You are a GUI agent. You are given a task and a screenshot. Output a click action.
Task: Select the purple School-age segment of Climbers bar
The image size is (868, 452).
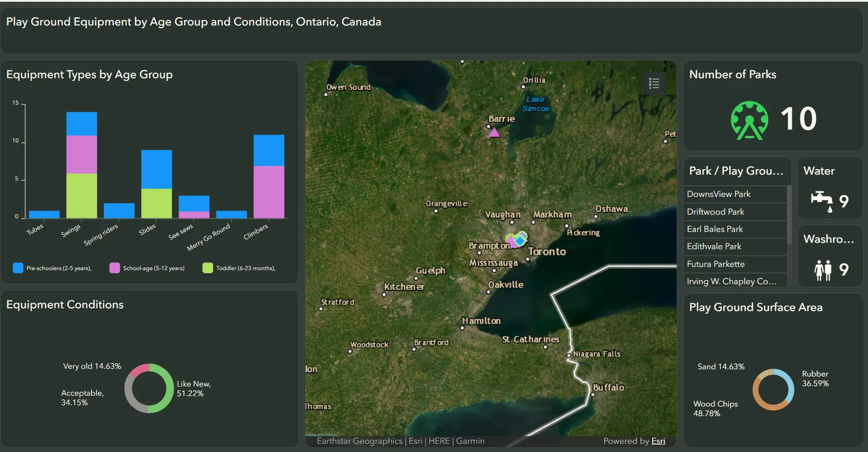269,192
